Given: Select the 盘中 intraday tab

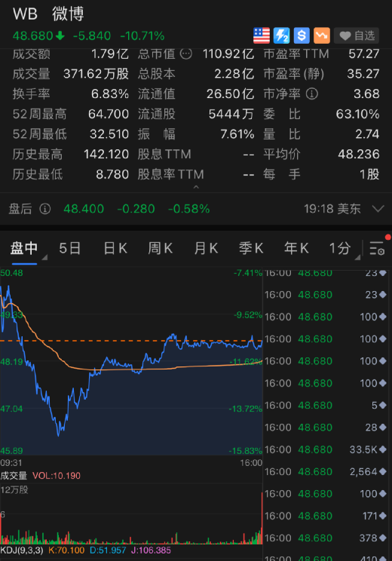Looking at the screenshot, I should click(23, 248).
